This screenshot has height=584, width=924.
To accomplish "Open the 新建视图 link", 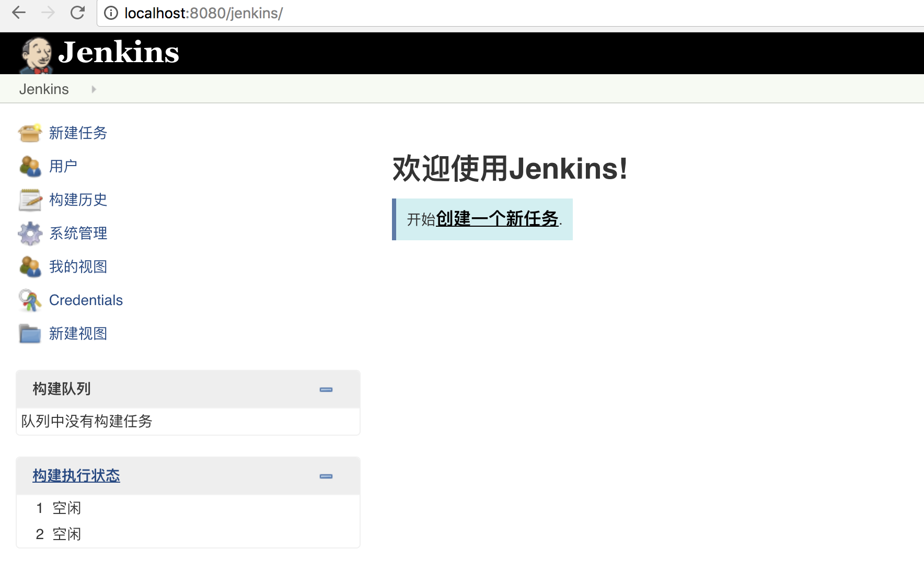I will pyautogui.click(x=78, y=333).
